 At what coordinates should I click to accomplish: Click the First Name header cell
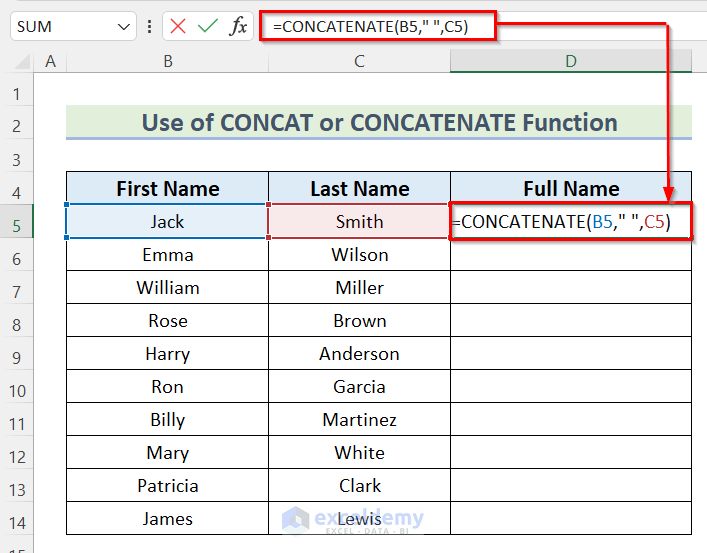[167, 189]
